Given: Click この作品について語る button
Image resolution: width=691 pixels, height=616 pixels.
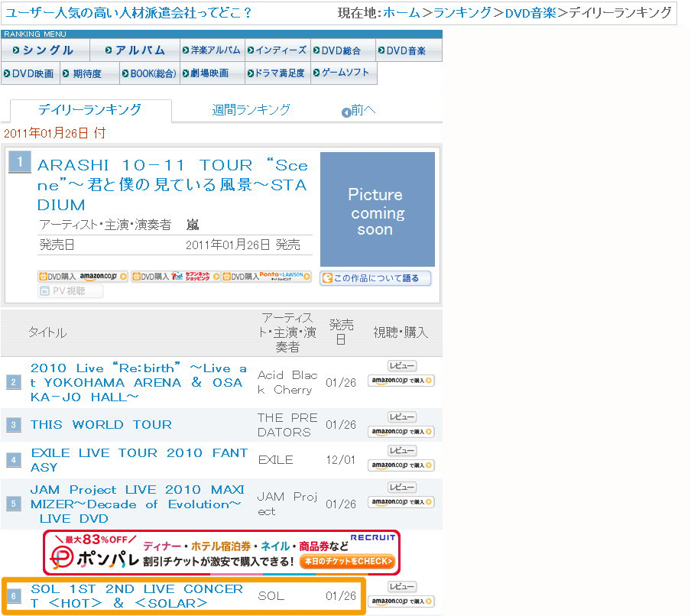Looking at the screenshot, I should pyautogui.click(x=375, y=278).
